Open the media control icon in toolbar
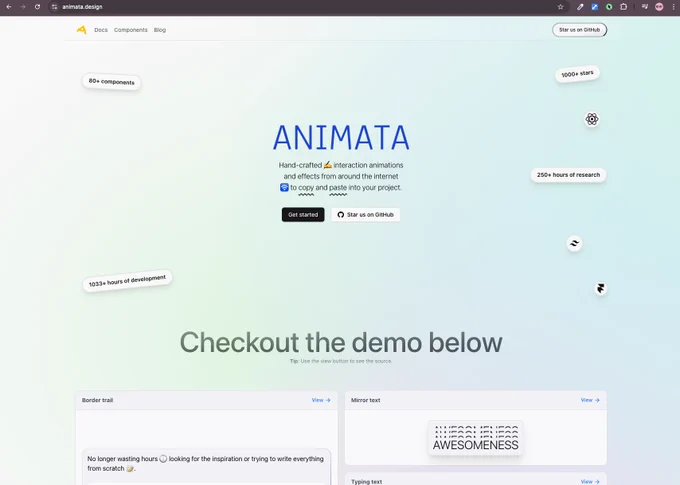Screen dimensions: 680x485 click(x=645, y=7)
